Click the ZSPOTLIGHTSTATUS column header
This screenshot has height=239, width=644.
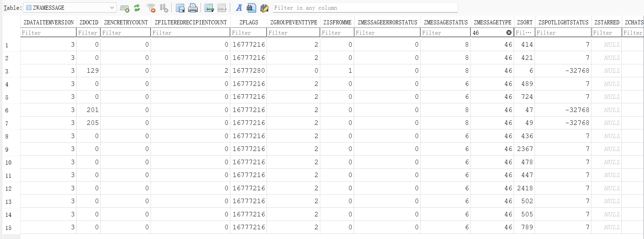click(x=563, y=22)
